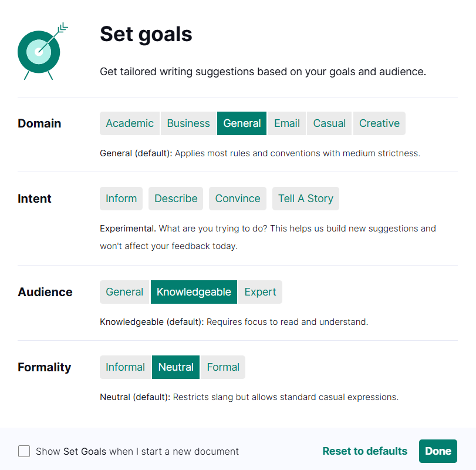Click Reset to defaults link
The height and width of the screenshot is (470, 476).
pyautogui.click(x=365, y=451)
